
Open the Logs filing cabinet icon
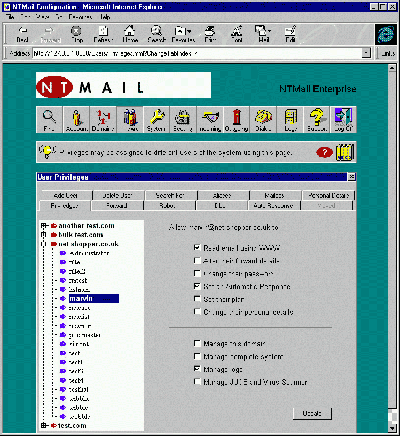[290, 120]
